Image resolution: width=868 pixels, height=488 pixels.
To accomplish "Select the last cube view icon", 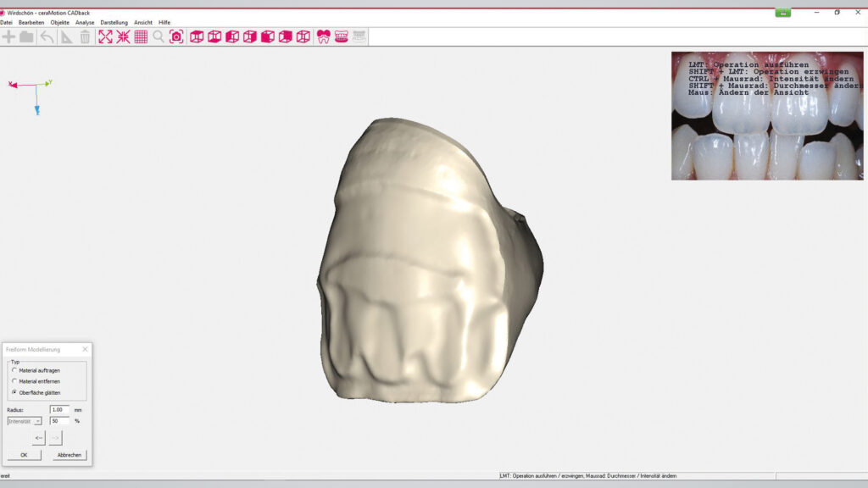I will (303, 36).
